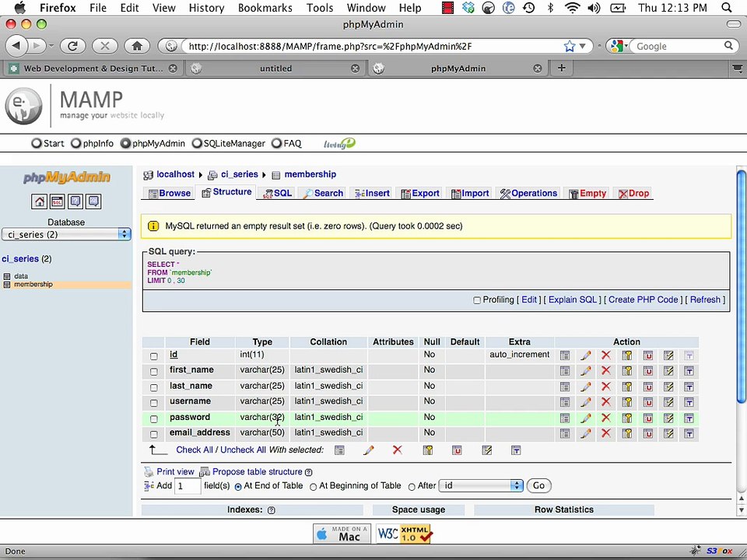Browse distinct values icon for first_name row
The width and height of the screenshot is (747, 560).
click(x=565, y=370)
